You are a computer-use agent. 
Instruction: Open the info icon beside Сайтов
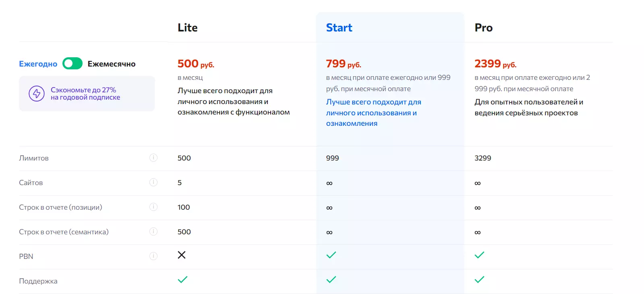pyautogui.click(x=153, y=182)
